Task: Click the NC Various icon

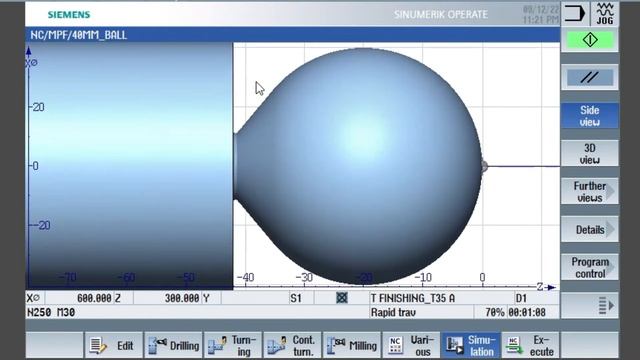Action: pos(395,345)
